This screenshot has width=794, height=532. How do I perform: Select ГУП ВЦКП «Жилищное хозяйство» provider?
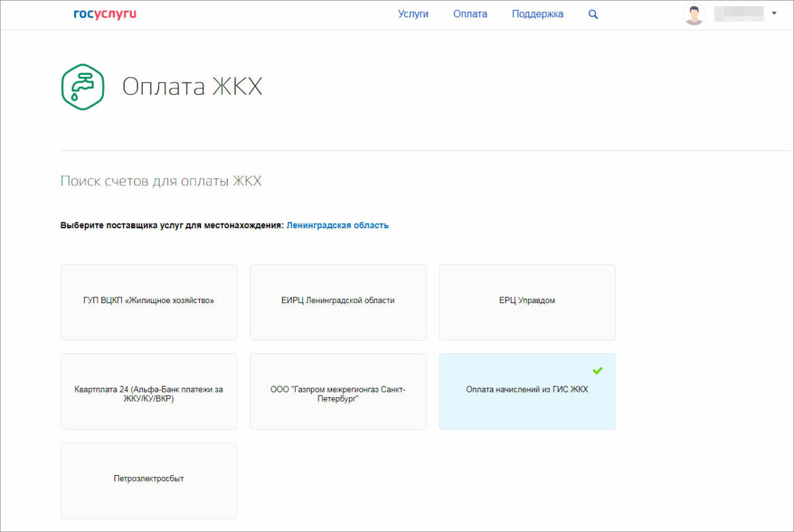click(x=149, y=302)
